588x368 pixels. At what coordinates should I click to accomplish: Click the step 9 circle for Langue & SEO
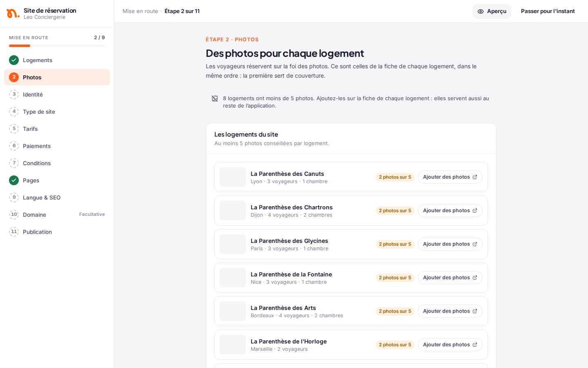14,197
